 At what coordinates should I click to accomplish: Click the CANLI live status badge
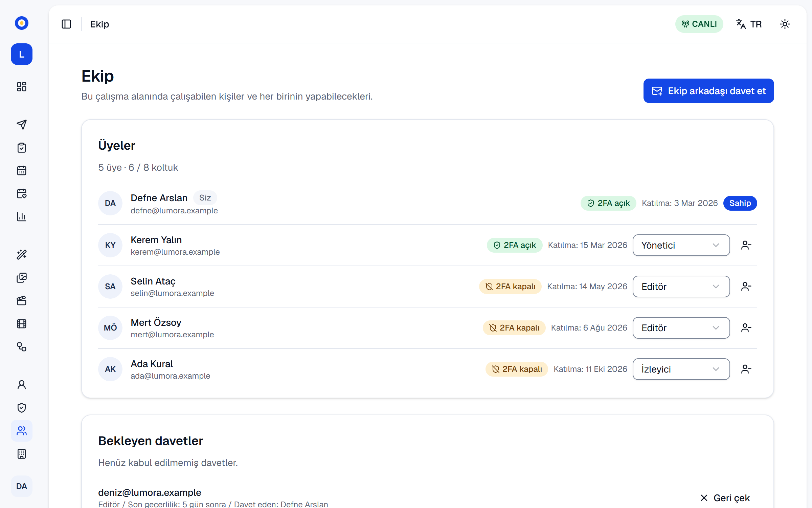pos(699,24)
